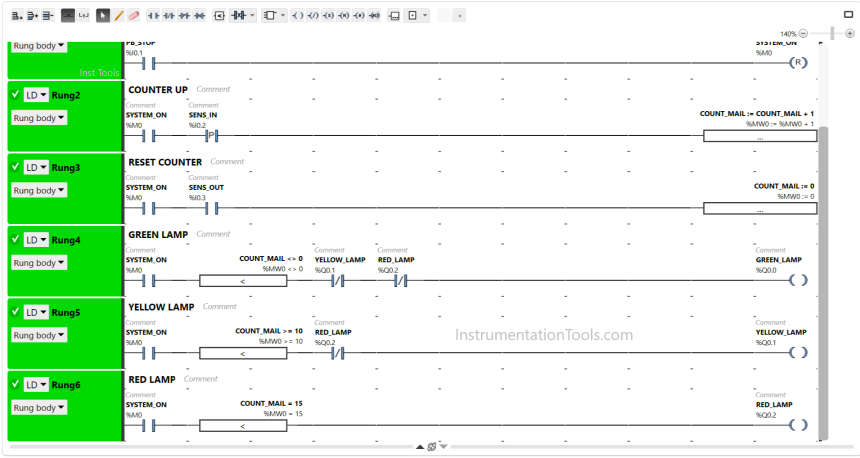Toggle the Rung3 checkmark
Screen dimensions: 860x458
[15, 167]
